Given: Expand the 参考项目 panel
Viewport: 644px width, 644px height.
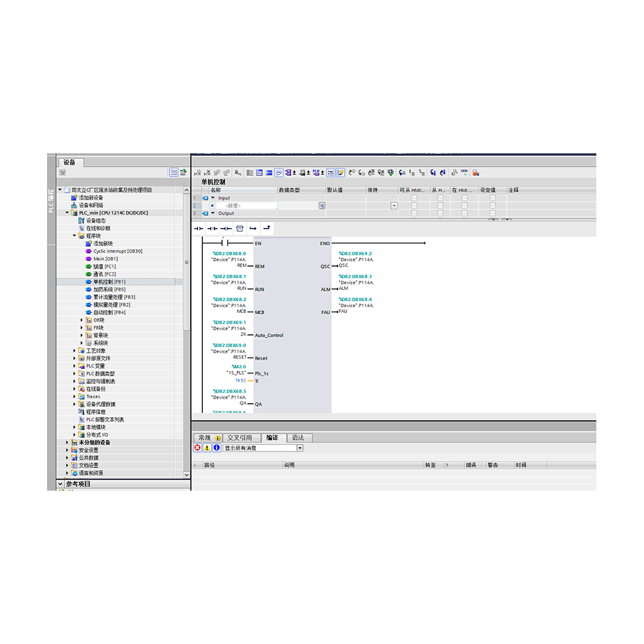Looking at the screenshot, I should click(x=61, y=484).
